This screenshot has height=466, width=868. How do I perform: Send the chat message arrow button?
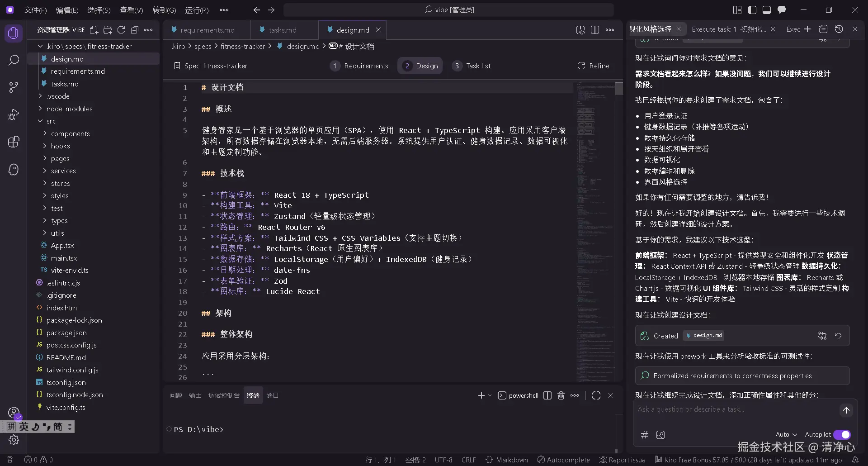846,410
